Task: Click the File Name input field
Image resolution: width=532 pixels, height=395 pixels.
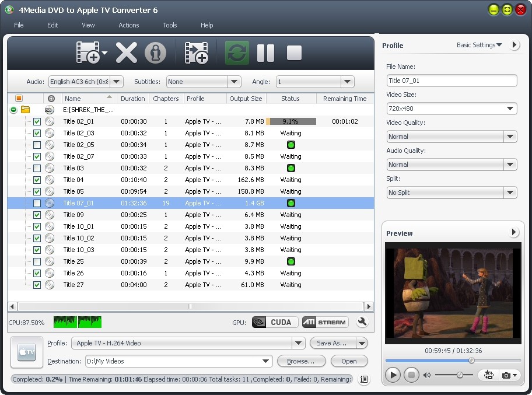Action: [x=452, y=81]
